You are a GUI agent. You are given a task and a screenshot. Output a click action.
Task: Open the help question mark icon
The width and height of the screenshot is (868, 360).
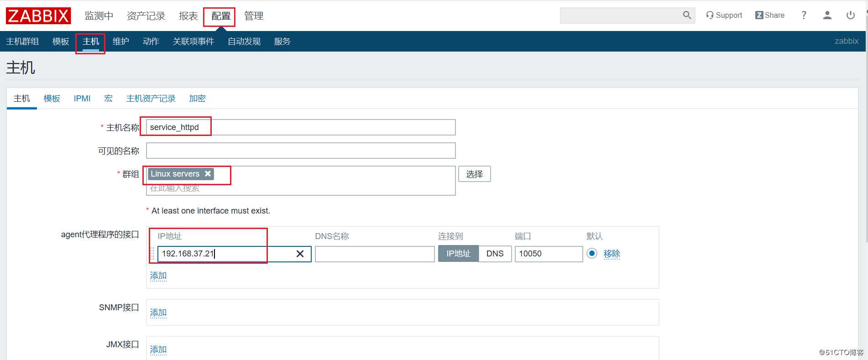(x=804, y=15)
